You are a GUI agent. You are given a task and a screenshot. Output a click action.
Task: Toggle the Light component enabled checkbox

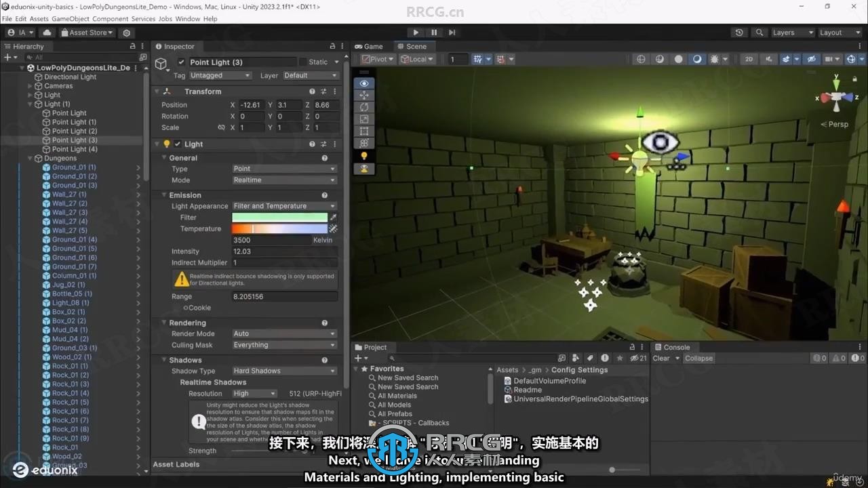point(178,144)
